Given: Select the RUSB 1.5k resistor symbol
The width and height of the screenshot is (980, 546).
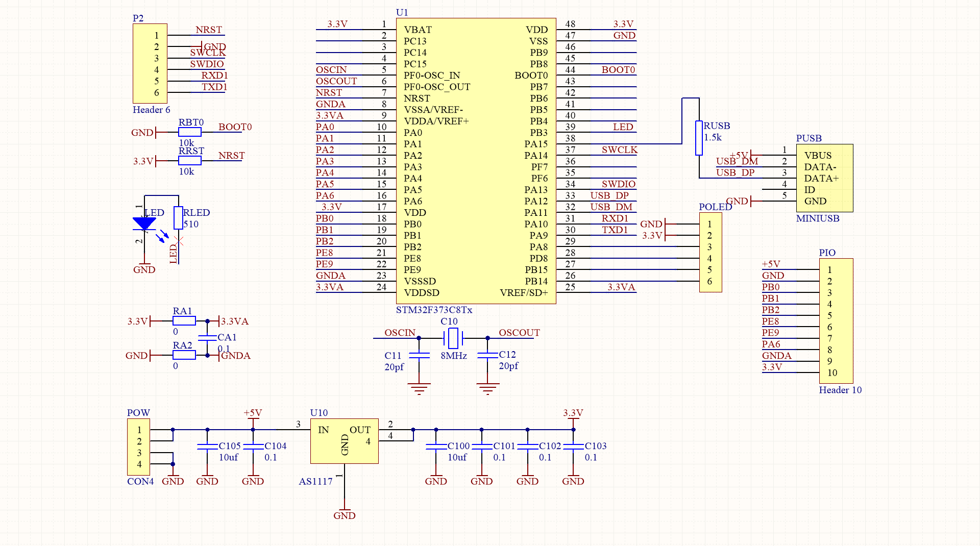Looking at the screenshot, I should tap(698, 139).
